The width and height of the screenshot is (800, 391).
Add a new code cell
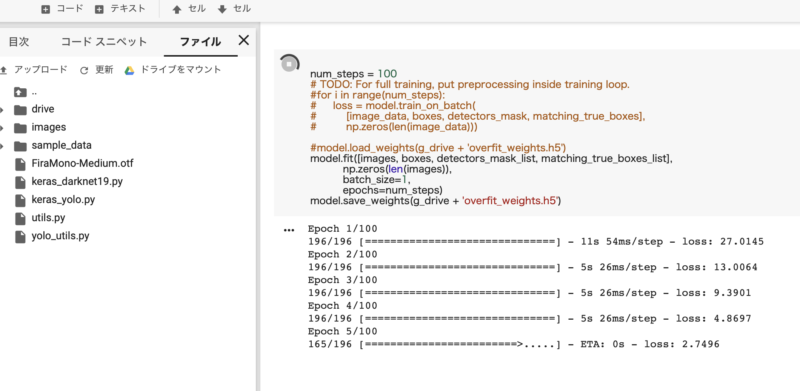(x=62, y=9)
